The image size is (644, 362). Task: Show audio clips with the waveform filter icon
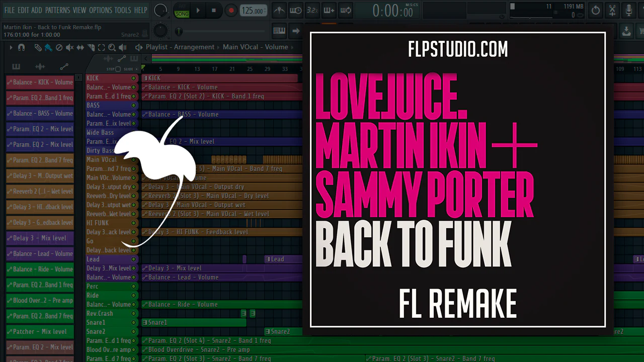[x=40, y=66]
